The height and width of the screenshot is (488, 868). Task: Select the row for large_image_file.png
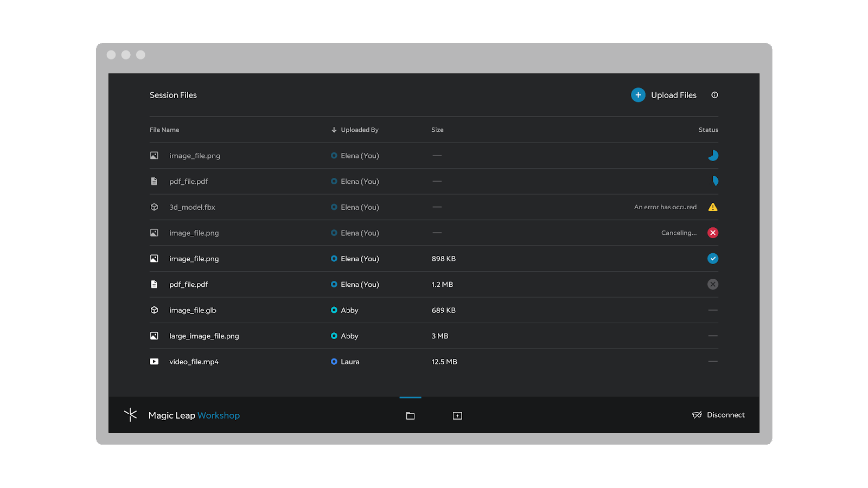[380, 336]
